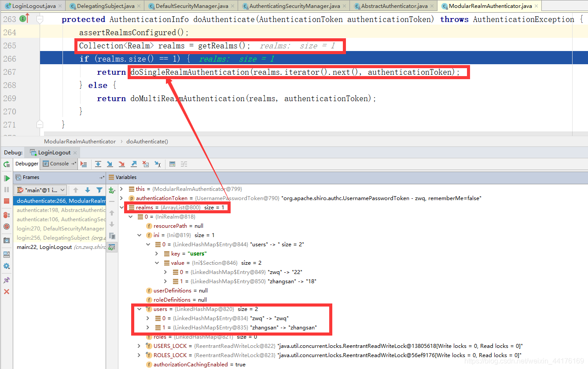The height and width of the screenshot is (369, 588).
Task: Click the authorizationCachingEnabled = true row
Action: click(x=196, y=364)
